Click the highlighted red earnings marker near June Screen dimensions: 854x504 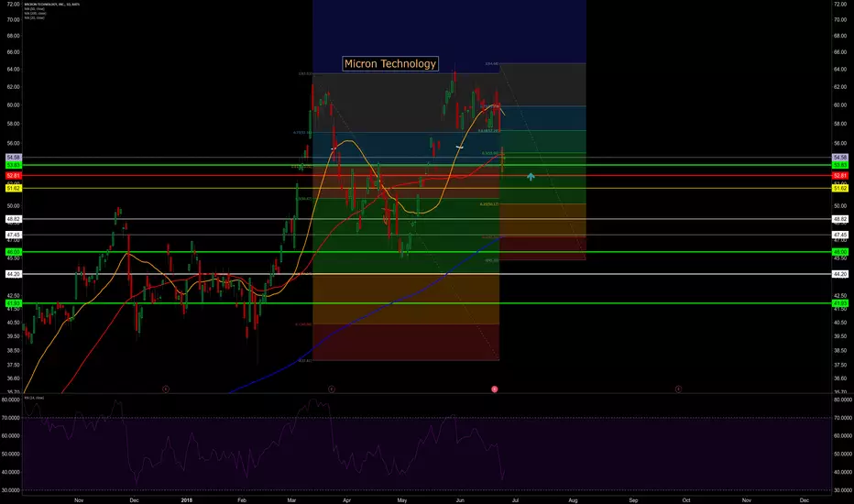pyautogui.click(x=495, y=389)
